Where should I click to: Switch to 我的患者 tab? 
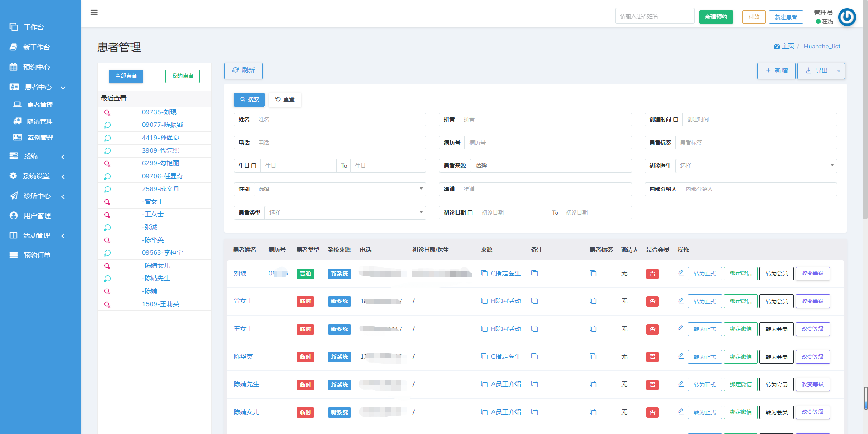click(183, 76)
